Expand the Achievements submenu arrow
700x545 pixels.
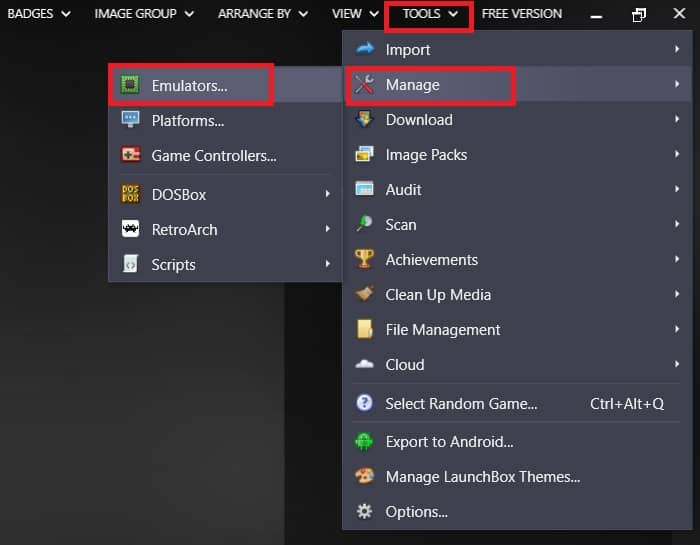point(677,259)
